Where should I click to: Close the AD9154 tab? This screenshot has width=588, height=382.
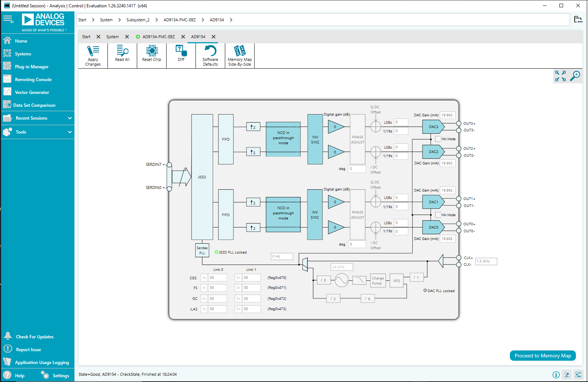click(213, 37)
